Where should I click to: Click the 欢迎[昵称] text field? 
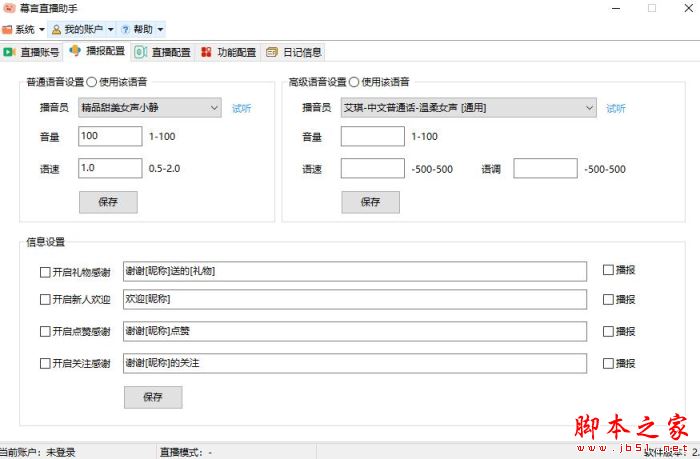pos(355,299)
